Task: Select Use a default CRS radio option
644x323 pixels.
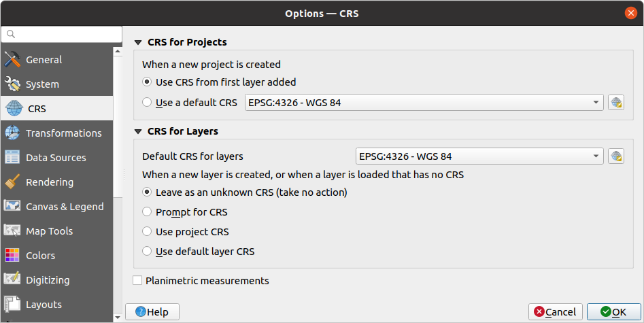Action: click(x=148, y=103)
